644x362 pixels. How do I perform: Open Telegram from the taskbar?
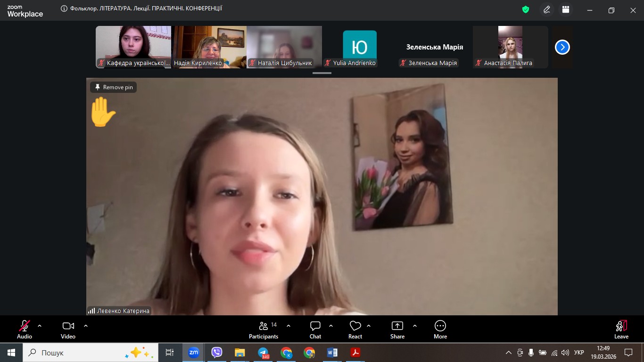click(x=263, y=353)
